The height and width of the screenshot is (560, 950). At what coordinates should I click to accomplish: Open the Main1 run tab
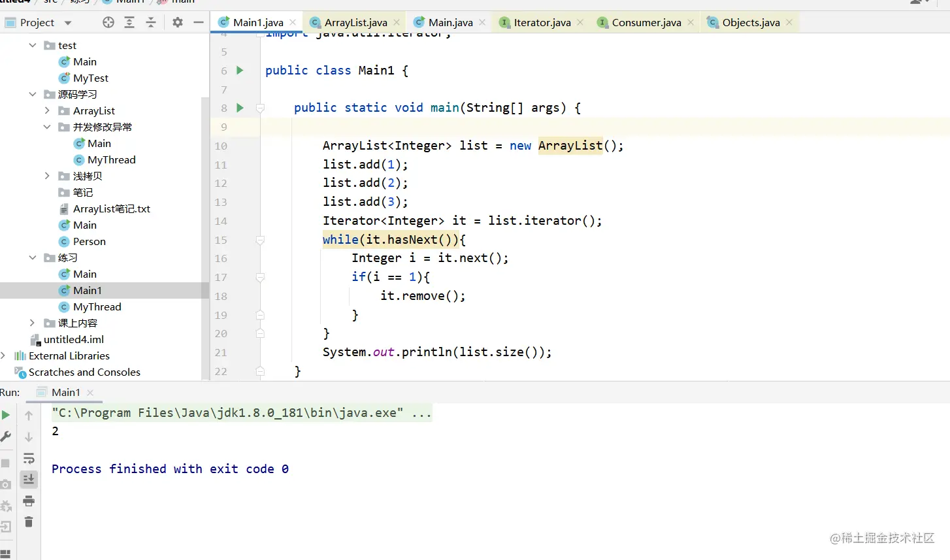pos(65,392)
